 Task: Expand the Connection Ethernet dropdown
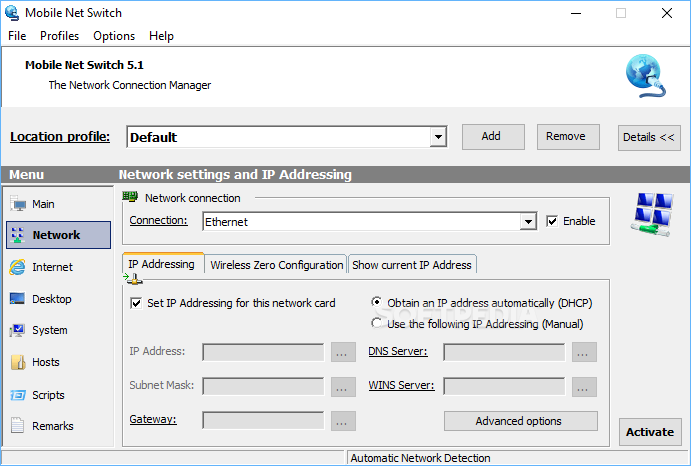point(528,221)
